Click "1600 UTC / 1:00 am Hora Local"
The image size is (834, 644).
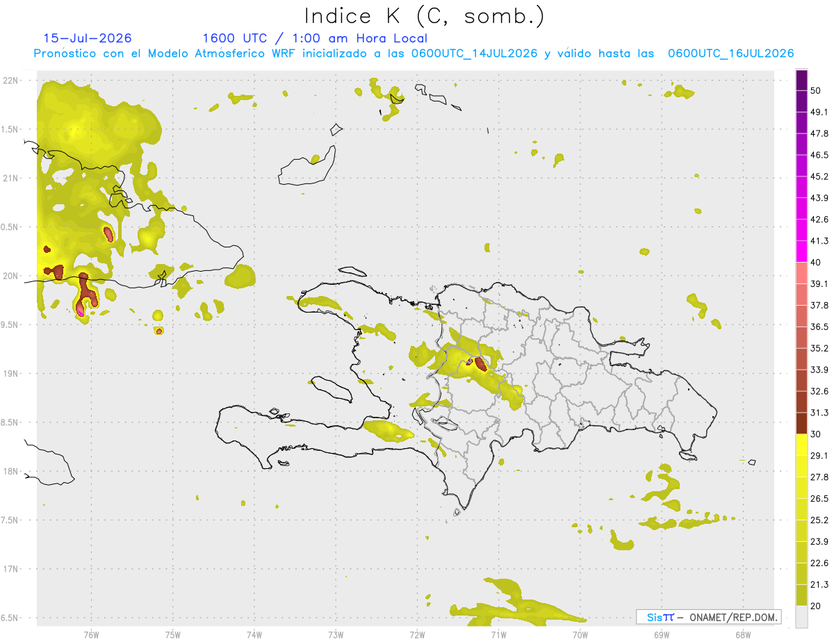tap(315, 38)
